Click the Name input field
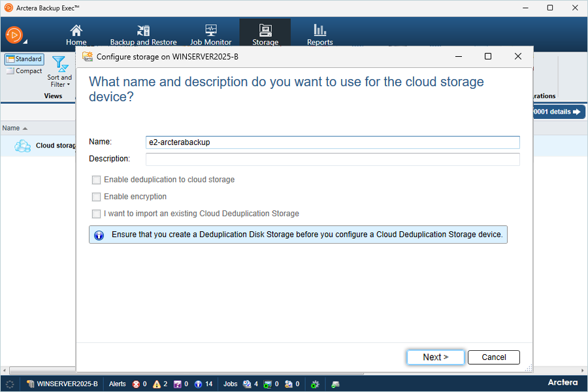The height and width of the screenshot is (392, 588). point(333,142)
